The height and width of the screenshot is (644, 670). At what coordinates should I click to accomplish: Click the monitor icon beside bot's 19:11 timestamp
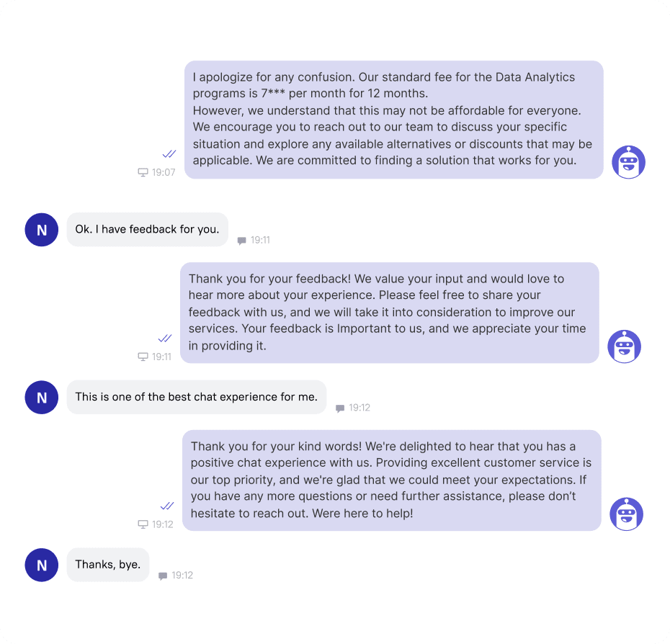(143, 357)
